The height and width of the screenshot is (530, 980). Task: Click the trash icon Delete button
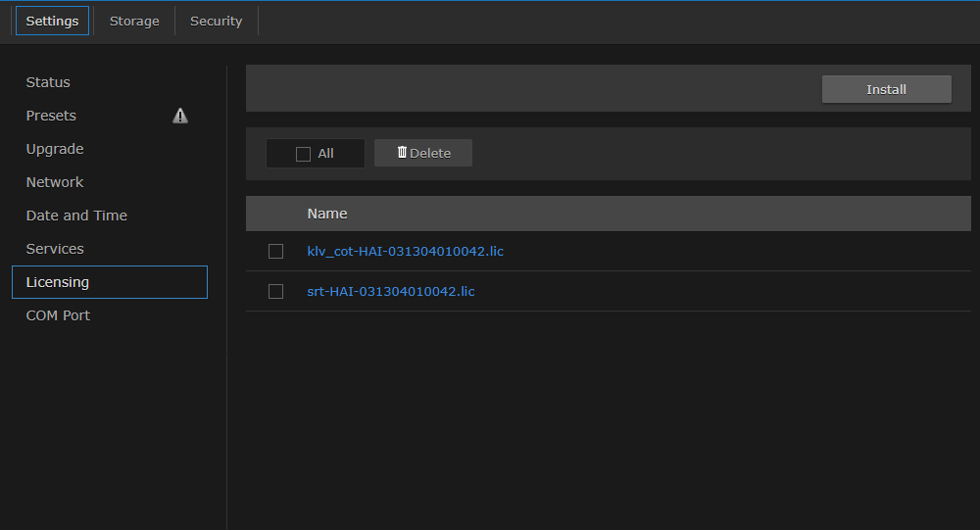[x=423, y=153]
